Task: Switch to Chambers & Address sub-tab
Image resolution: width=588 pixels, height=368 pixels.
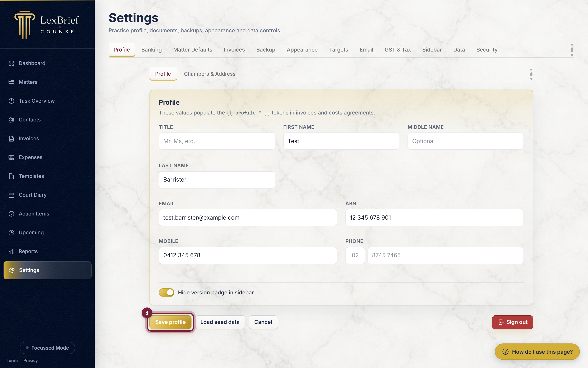Action: click(209, 74)
